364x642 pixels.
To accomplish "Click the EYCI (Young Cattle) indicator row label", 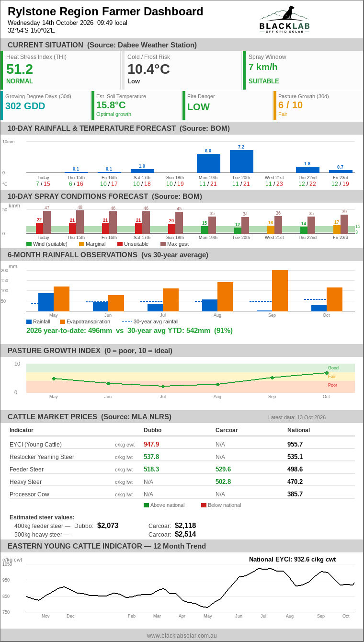I will (x=35, y=444).
